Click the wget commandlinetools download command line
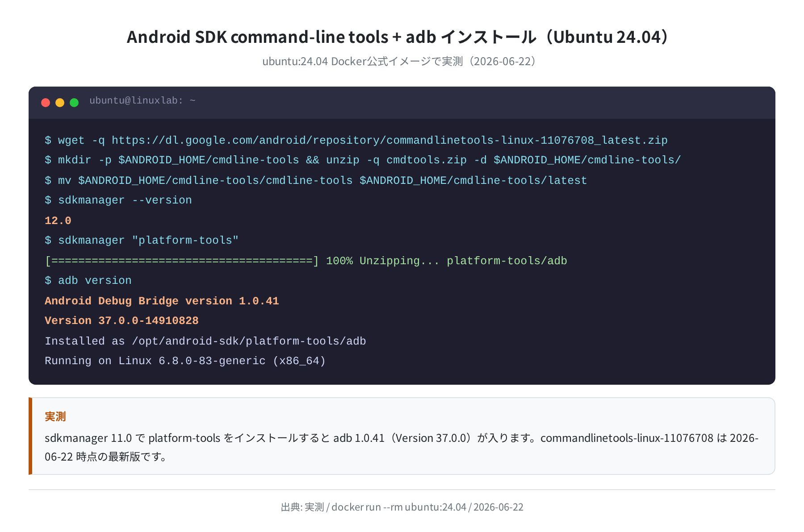This screenshot has height=532, width=804. click(356, 140)
